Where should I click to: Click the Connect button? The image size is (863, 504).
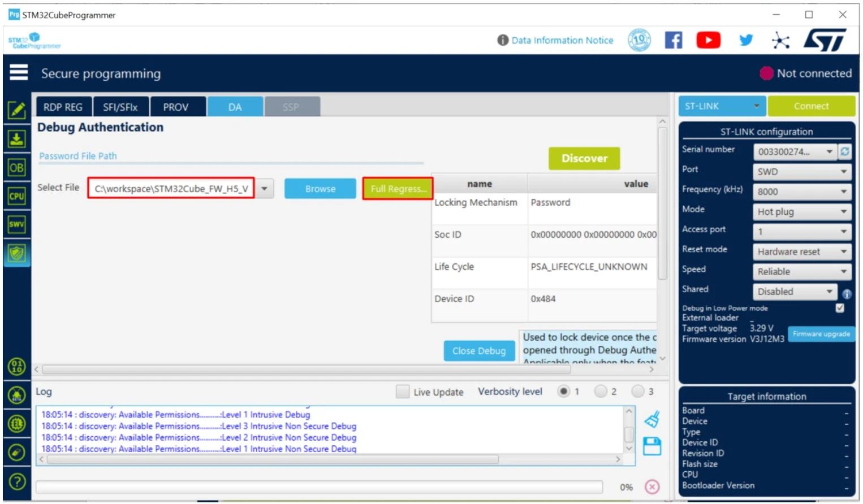click(811, 106)
